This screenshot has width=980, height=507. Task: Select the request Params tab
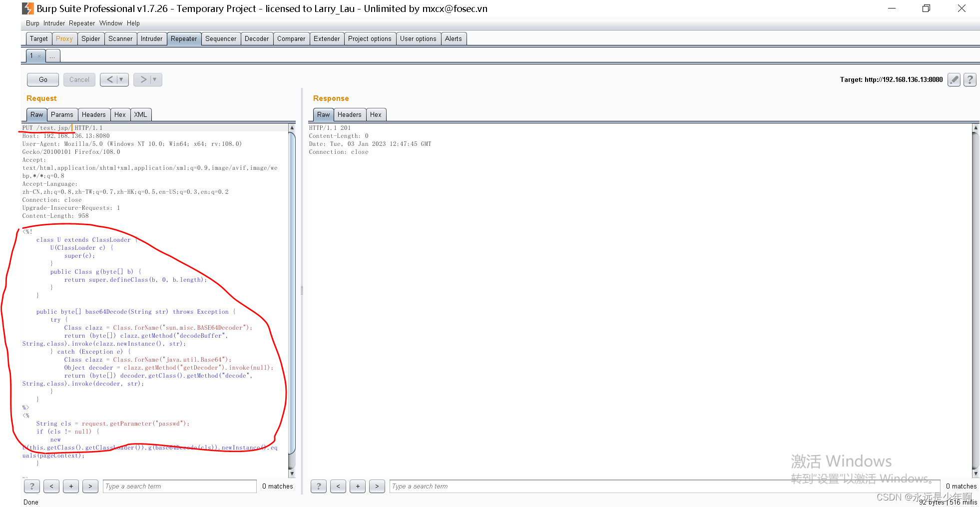[x=62, y=114]
